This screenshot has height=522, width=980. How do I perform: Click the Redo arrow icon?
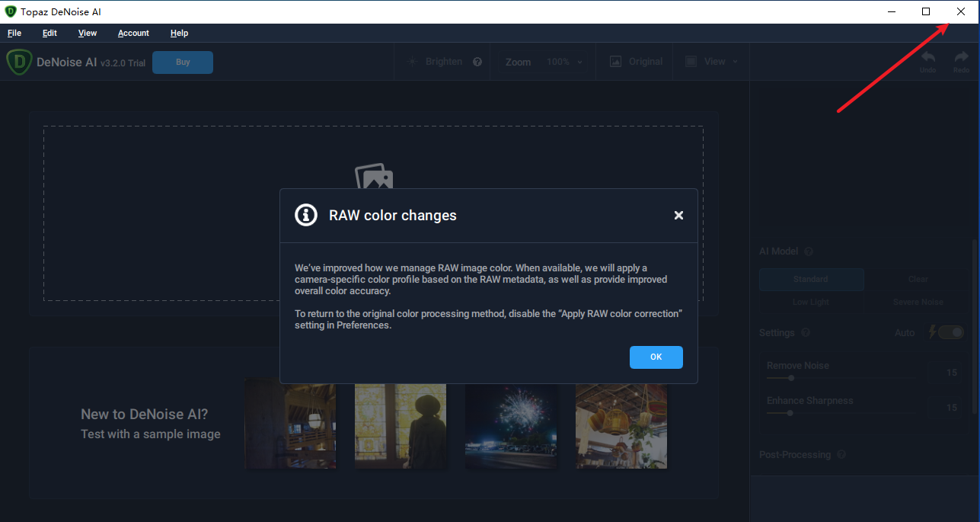click(961, 58)
